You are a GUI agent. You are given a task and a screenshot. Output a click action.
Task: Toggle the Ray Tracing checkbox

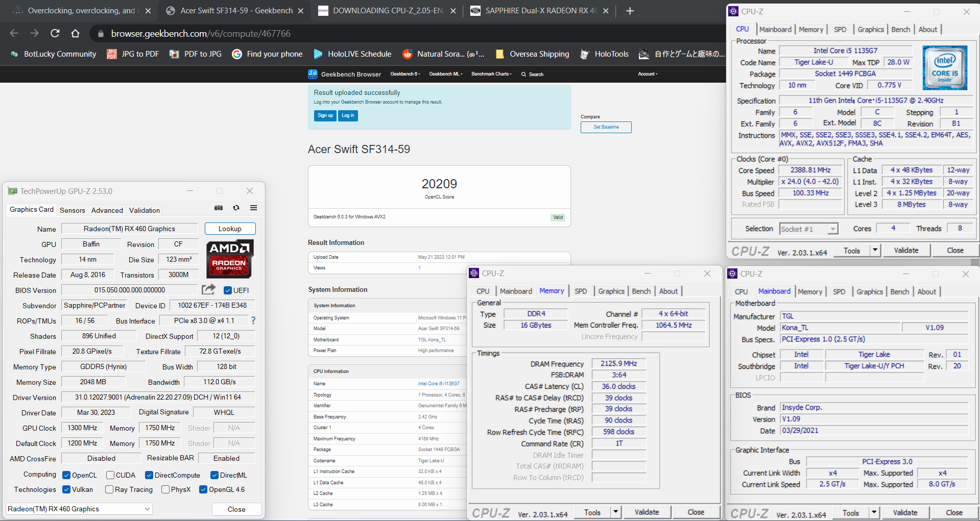(x=109, y=489)
